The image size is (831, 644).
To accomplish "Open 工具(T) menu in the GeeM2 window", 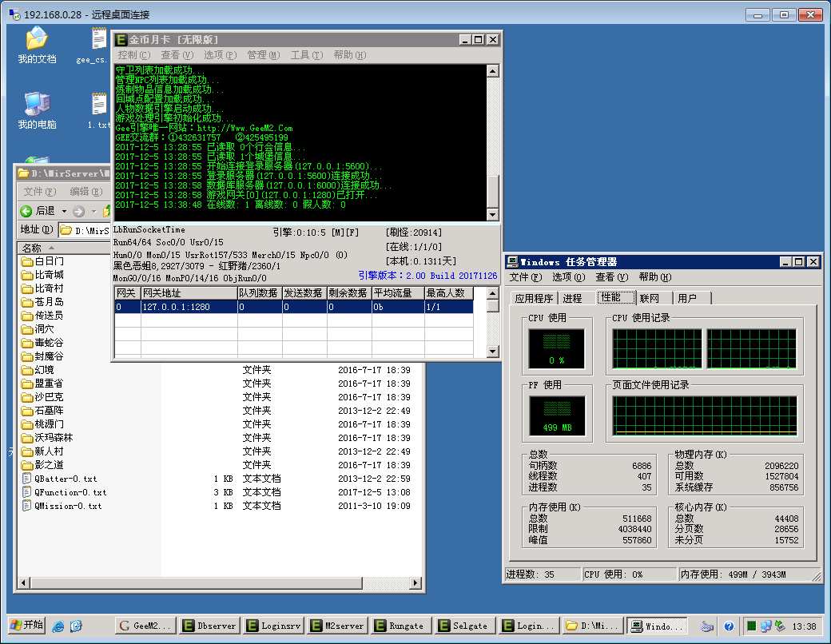I will coord(306,55).
